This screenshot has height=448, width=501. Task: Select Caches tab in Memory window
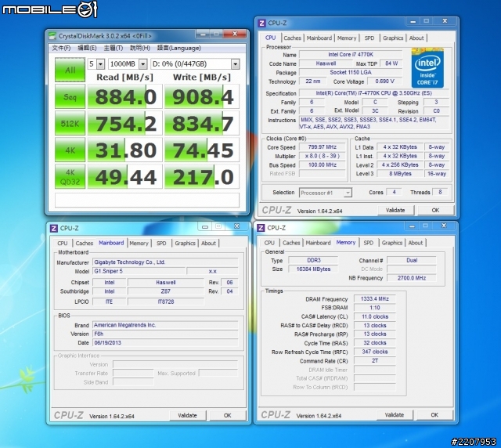coord(291,243)
